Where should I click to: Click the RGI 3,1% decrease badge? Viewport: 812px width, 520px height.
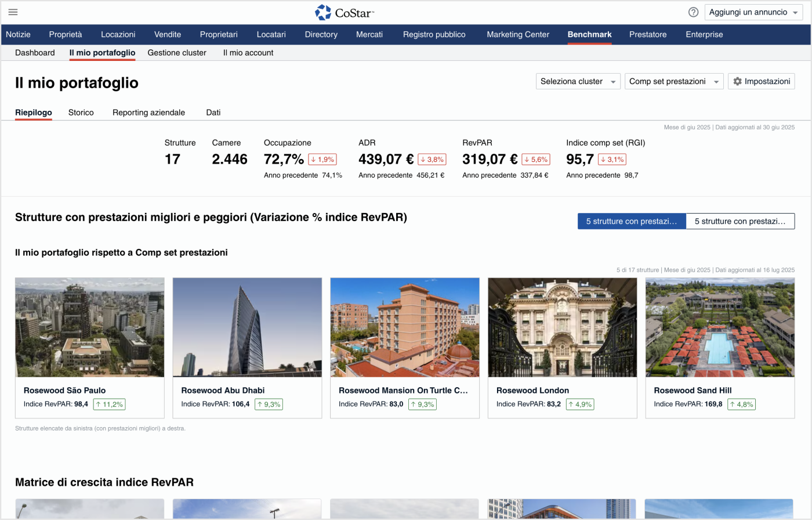[612, 160]
